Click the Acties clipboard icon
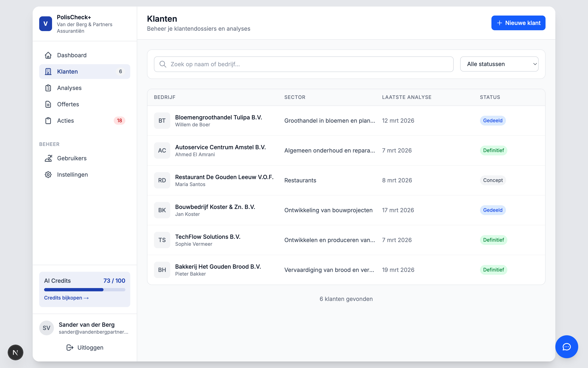The height and width of the screenshot is (368, 588). 48,120
